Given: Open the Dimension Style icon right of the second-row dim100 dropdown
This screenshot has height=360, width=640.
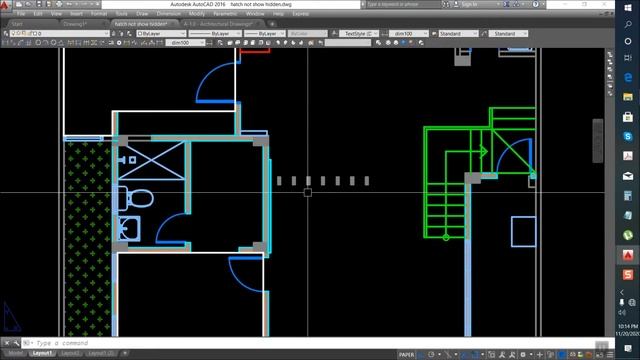Looking at the screenshot, I should point(210,43).
